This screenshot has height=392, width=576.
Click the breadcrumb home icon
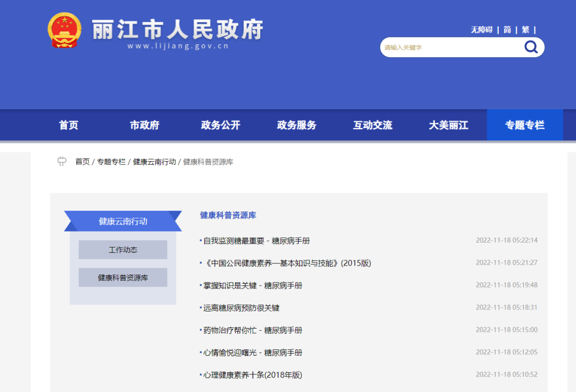click(x=61, y=162)
